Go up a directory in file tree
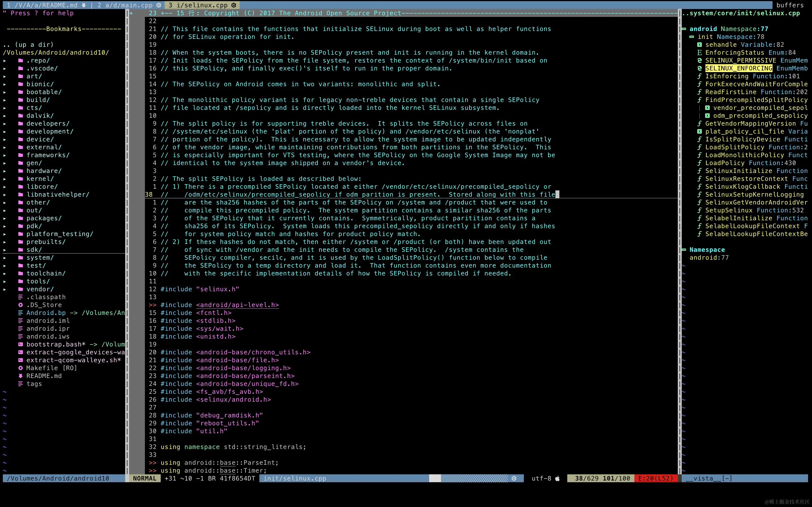Viewport: 812px width, 507px height. click(28, 45)
